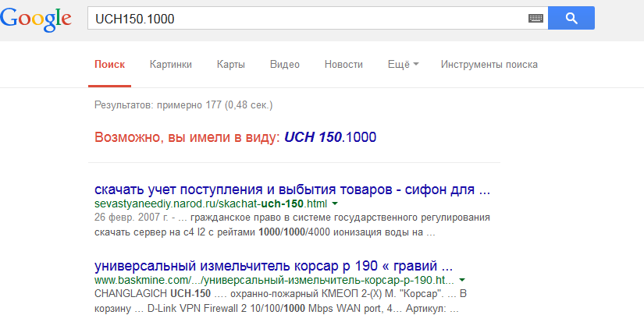Click the green www.baskmine.com address text

[273, 279]
